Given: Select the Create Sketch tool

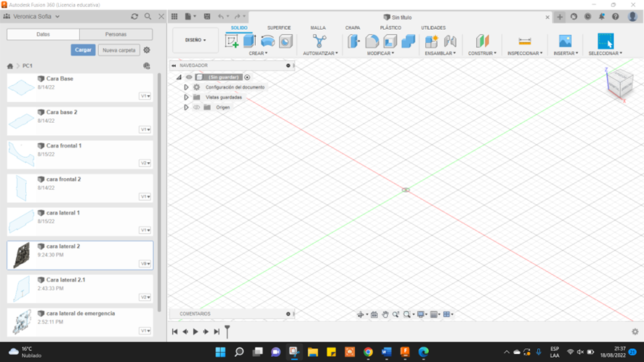Looking at the screenshot, I should pyautogui.click(x=232, y=41).
